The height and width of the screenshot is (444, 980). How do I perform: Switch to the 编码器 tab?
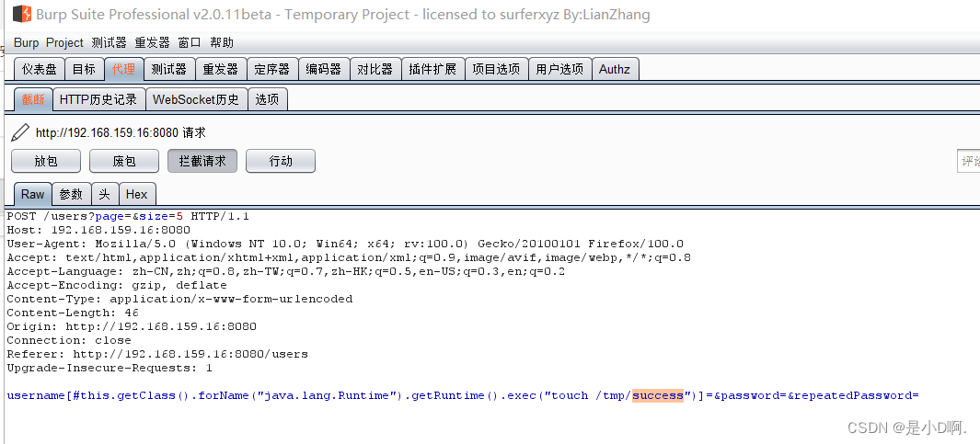point(323,69)
